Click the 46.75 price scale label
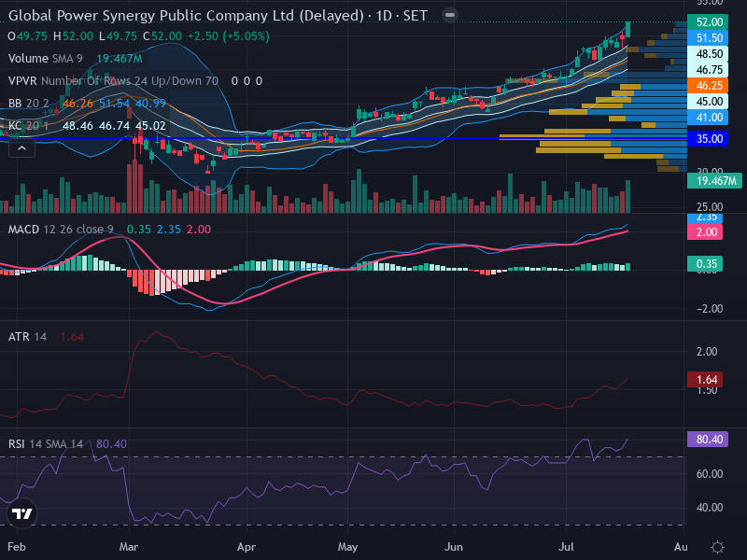This screenshot has width=747, height=560. point(708,70)
